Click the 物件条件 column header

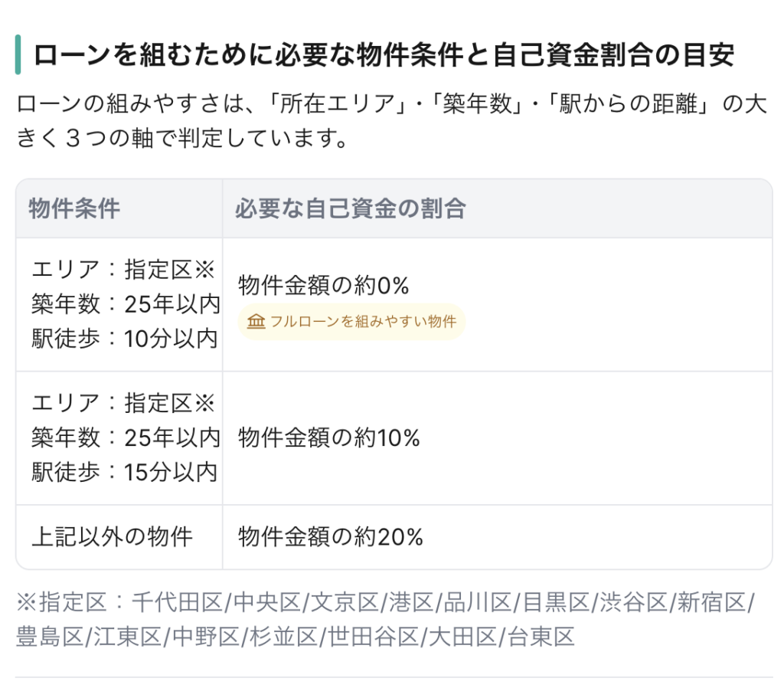coord(74,208)
